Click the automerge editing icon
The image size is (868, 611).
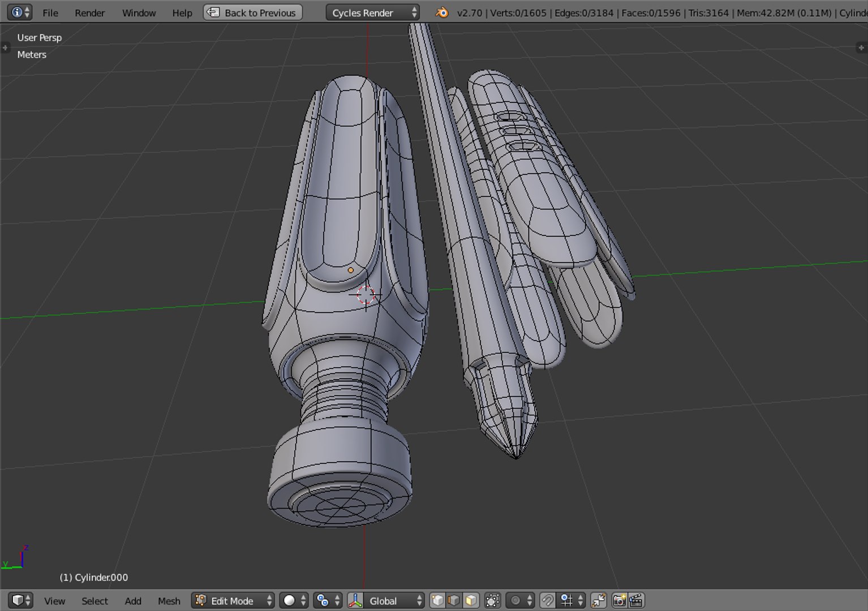tap(598, 600)
